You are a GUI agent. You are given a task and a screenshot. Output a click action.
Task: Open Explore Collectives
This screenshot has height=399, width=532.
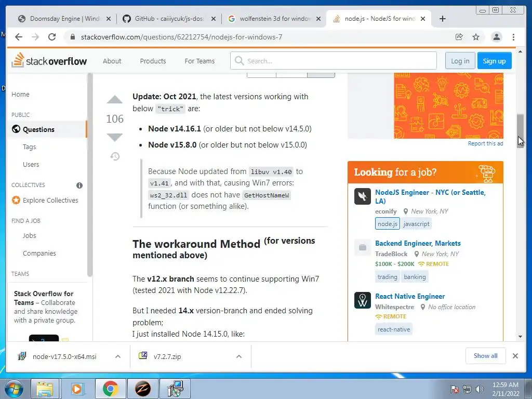(x=45, y=200)
